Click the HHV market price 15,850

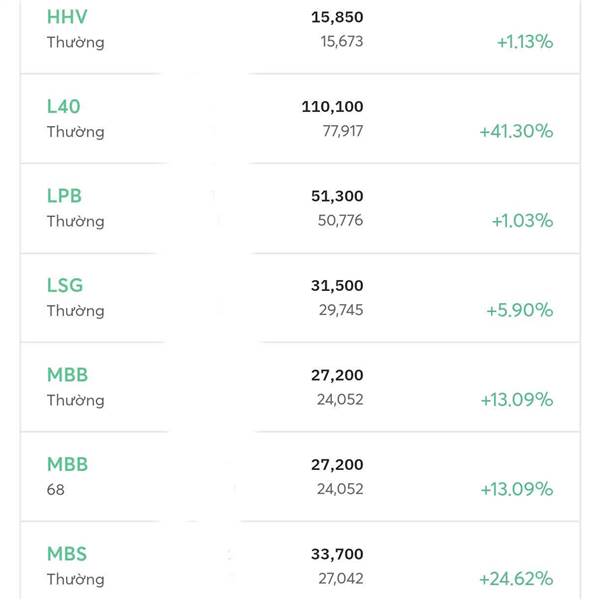337,17
